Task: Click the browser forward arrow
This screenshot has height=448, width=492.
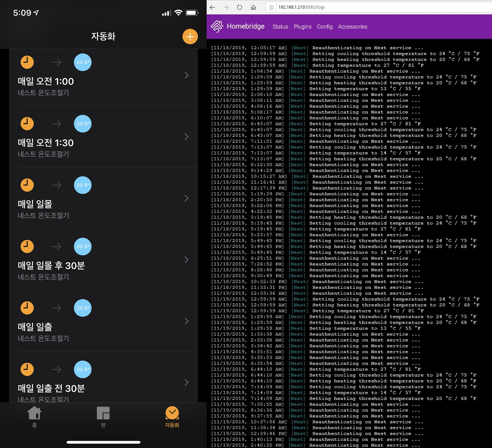Action: coord(226,7)
